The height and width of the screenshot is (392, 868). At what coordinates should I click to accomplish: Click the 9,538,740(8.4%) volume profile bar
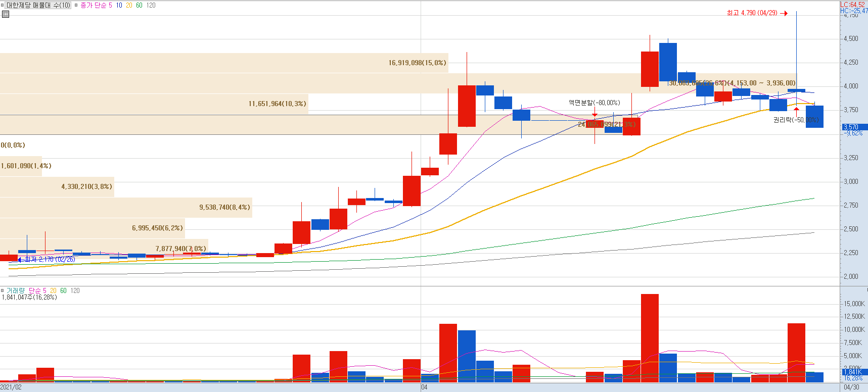(x=126, y=207)
